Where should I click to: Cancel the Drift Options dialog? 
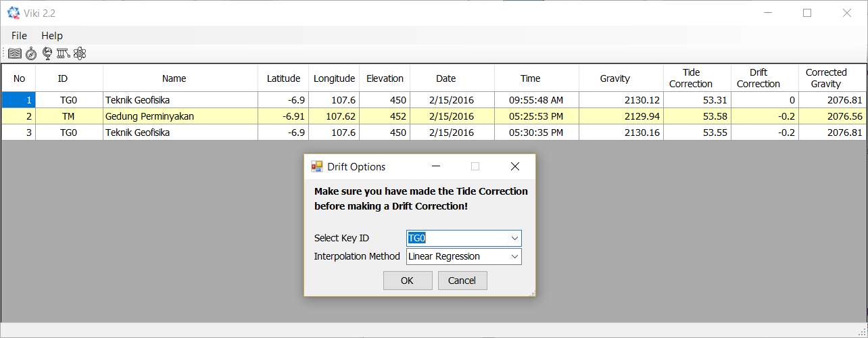(462, 281)
